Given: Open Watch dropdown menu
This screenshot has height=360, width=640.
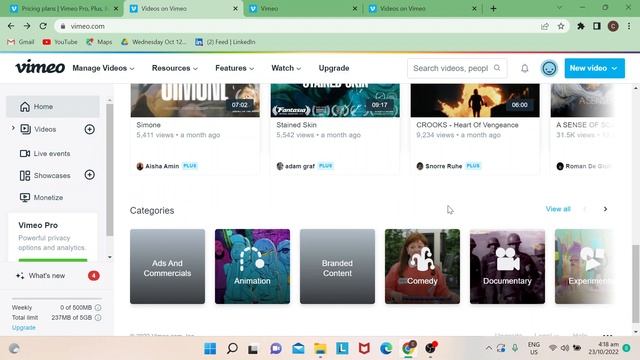Looking at the screenshot, I should [286, 68].
